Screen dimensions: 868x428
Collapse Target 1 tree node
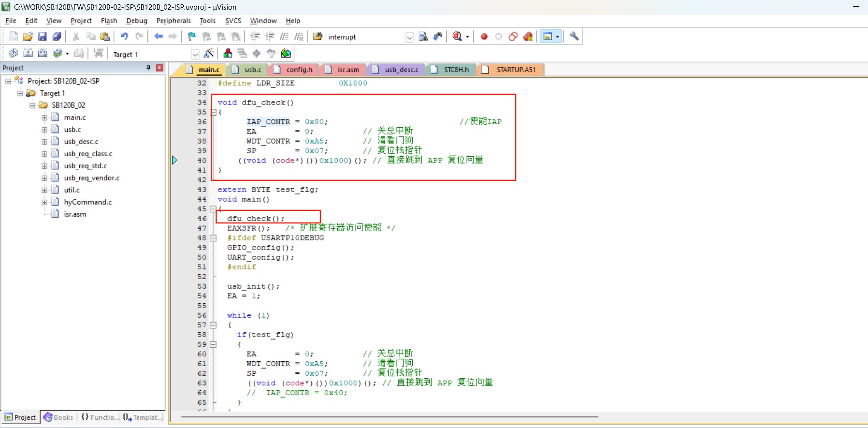(20, 93)
